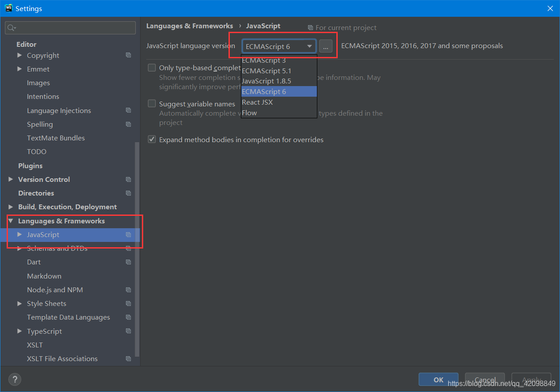Viewport: 560px width, 392px height.
Task: Expand the Copyright tree node
Action: coord(19,55)
